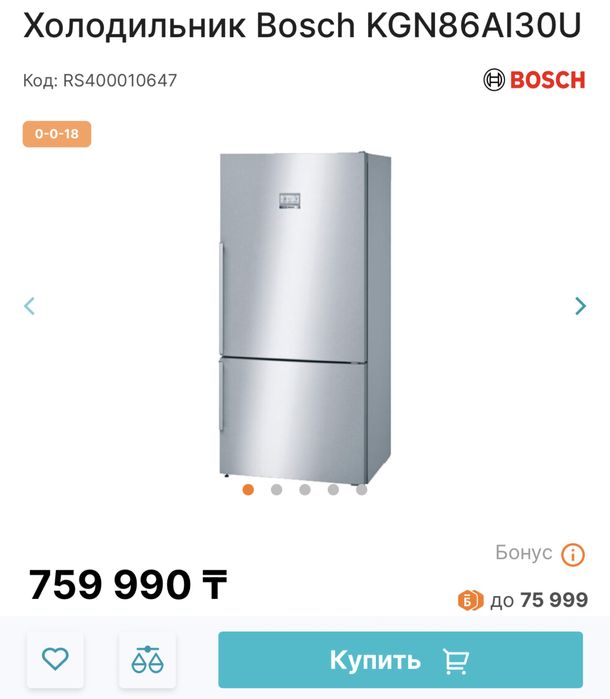This screenshot has height=699, width=610.
Task: Jump to third photo carousel dot
Action: [x=305, y=489]
